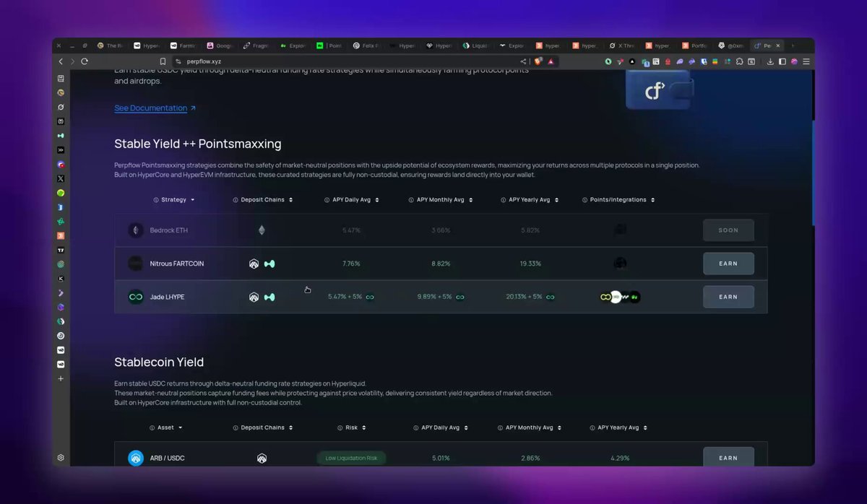
Task: Sort Deposit Chains in Pointsmaxxing table
Action: pos(291,200)
